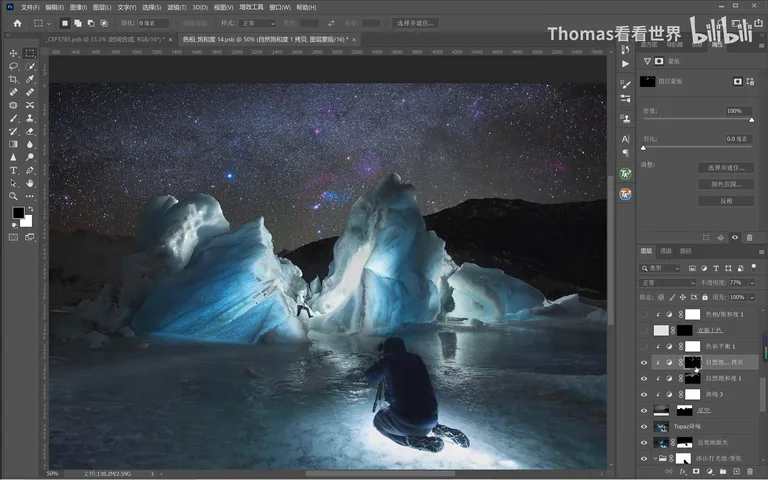The image size is (768, 480).
Task: Select the Crop tool
Action: 13,79
